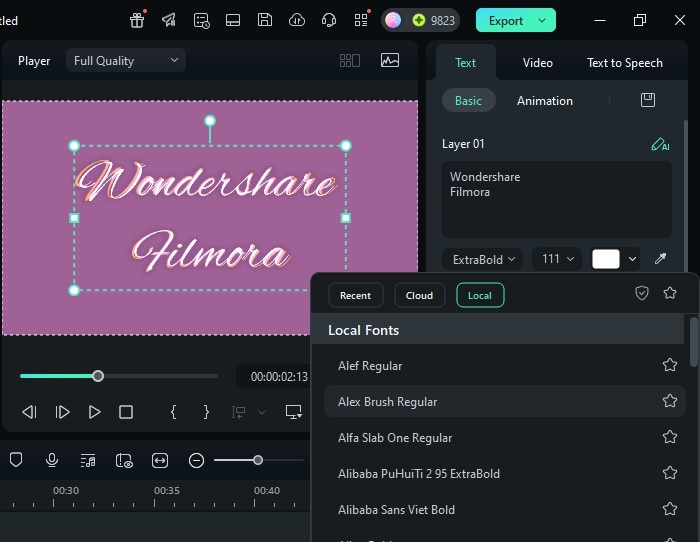
Task: Play the preview
Action: point(94,412)
